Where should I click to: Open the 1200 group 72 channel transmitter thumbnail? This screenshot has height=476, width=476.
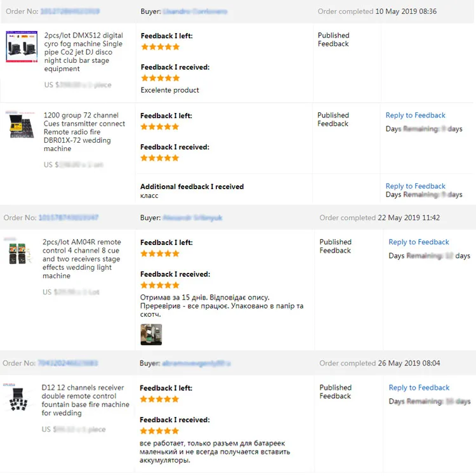[21, 125]
